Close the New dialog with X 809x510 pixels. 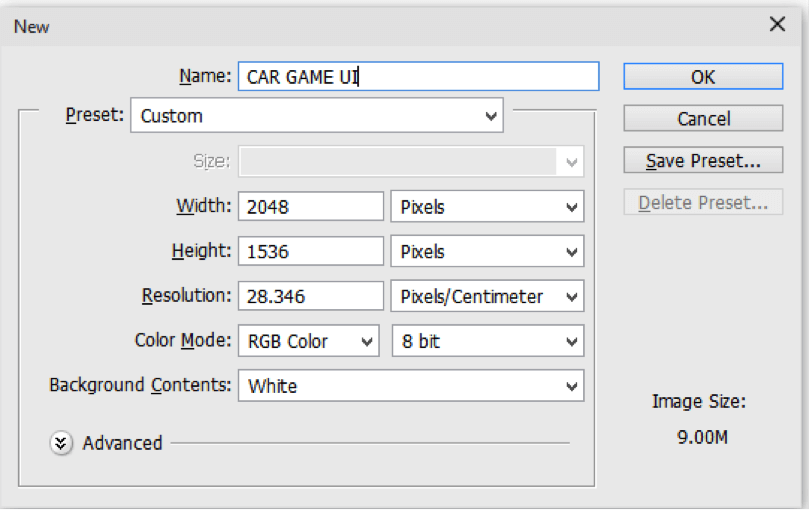click(777, 26)
